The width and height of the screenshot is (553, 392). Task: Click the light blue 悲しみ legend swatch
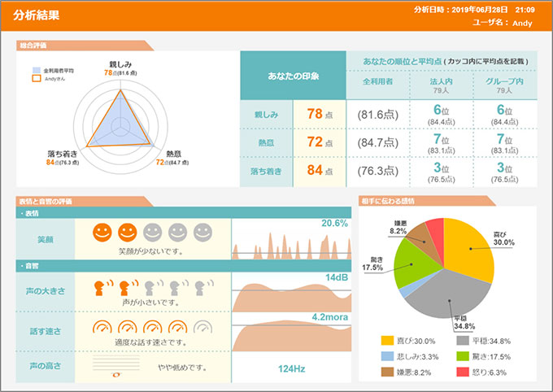pyautogui.click(x=388, y=355)
